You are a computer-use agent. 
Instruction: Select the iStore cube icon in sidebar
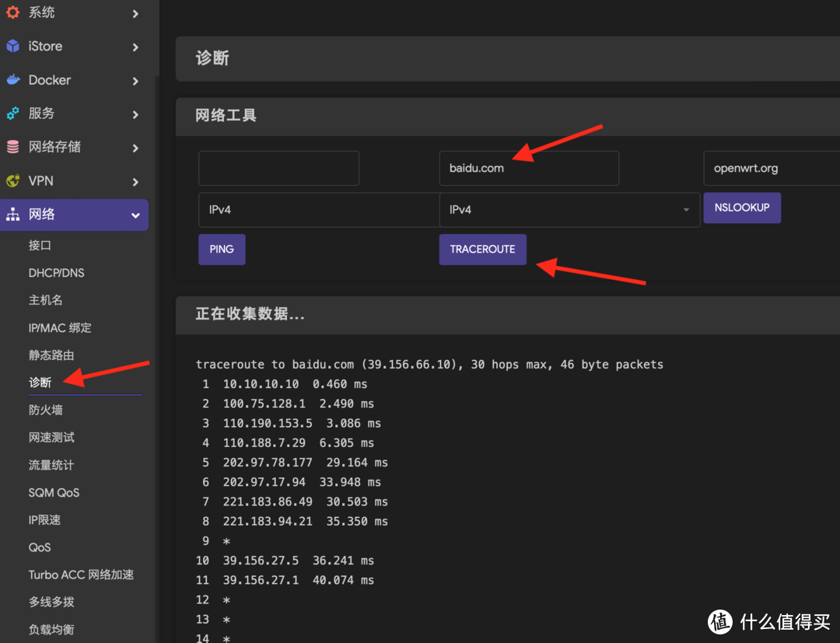(12, 47)
